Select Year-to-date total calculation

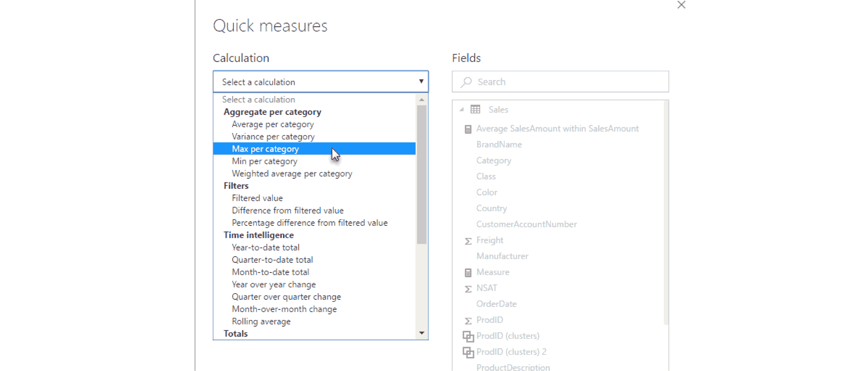point(266,247)
